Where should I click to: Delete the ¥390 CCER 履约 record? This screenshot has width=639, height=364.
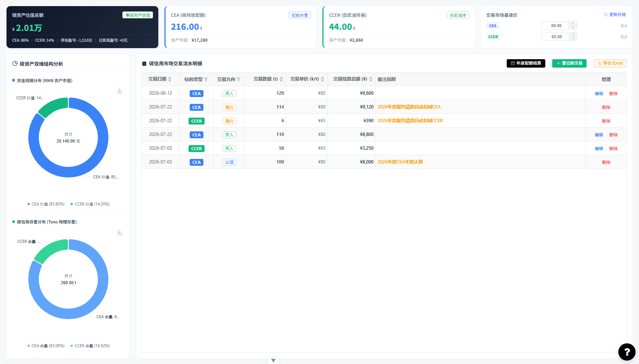606,121
